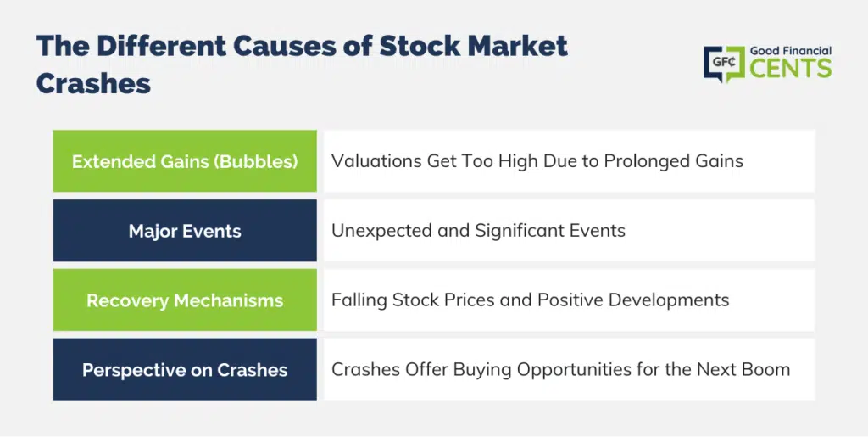
Task: Click the title The Different Causes of Stock Market
Action: coord(303,46)
